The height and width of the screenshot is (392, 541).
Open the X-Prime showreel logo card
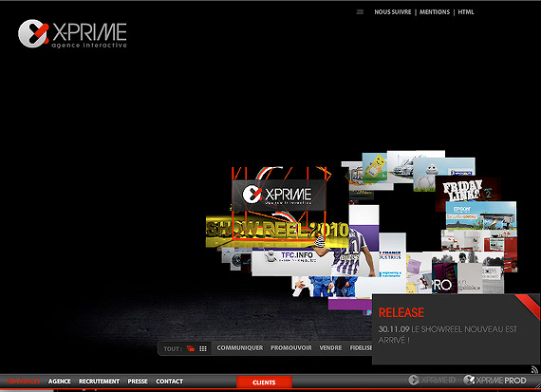(x=279, y=195)
